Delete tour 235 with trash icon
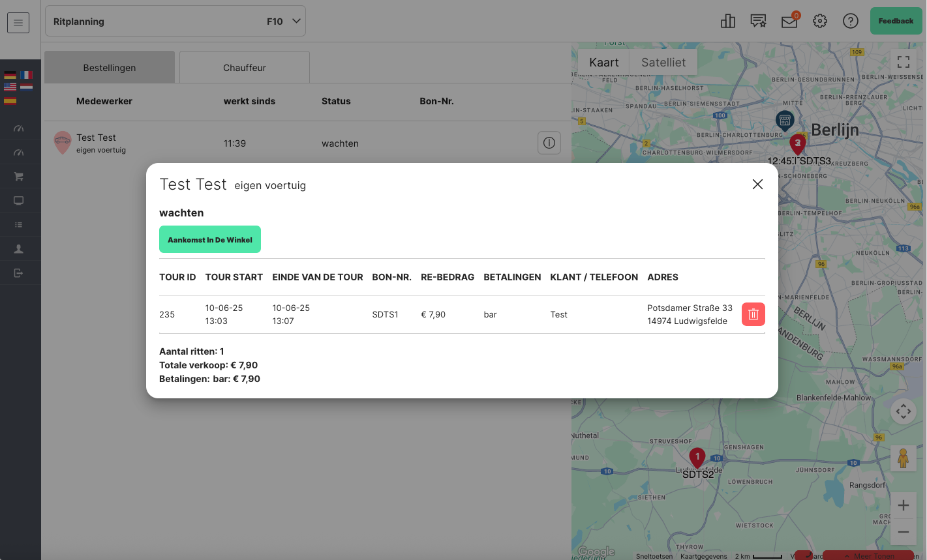The width and height of the screenshot is (927, 560). pos(753,314)
